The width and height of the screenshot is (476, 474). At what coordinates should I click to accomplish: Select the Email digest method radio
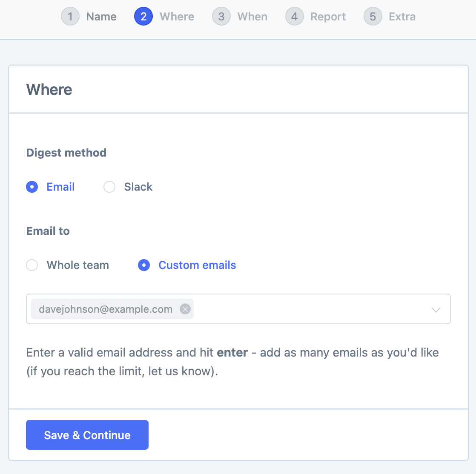(x=32, y=187)
